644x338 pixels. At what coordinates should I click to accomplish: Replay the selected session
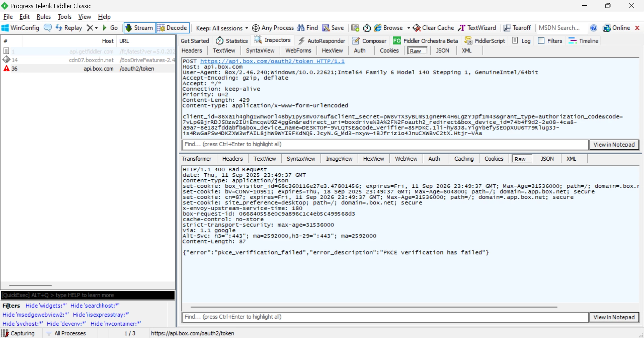tap(69, 28)
